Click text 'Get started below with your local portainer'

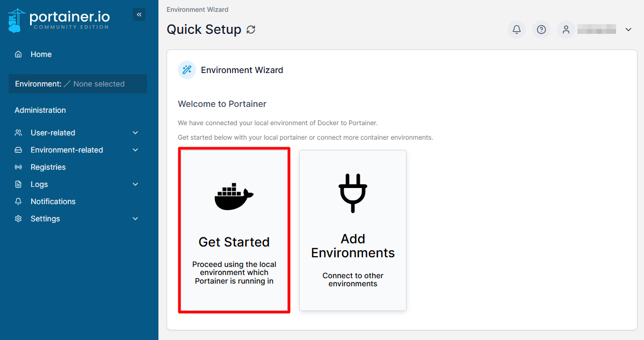[306, 137]
